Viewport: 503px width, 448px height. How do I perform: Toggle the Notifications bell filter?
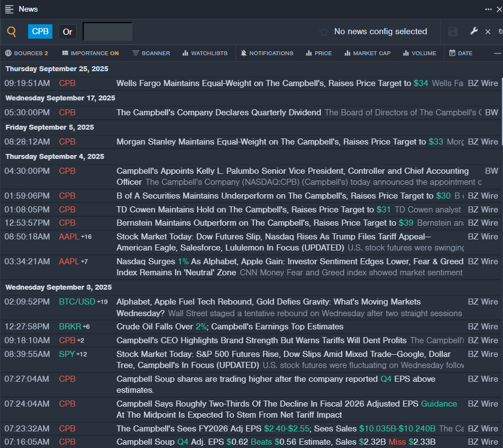(267, 54)
